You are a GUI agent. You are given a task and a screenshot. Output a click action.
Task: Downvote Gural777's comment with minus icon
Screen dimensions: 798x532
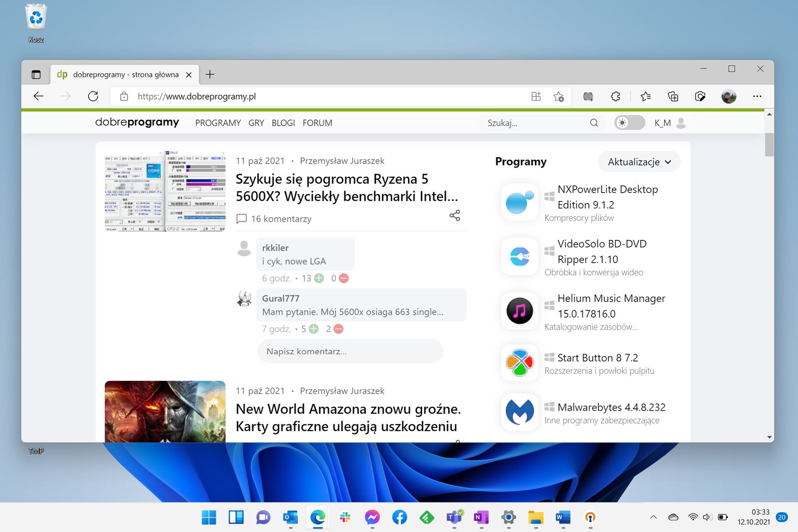[x=338, y=329]
